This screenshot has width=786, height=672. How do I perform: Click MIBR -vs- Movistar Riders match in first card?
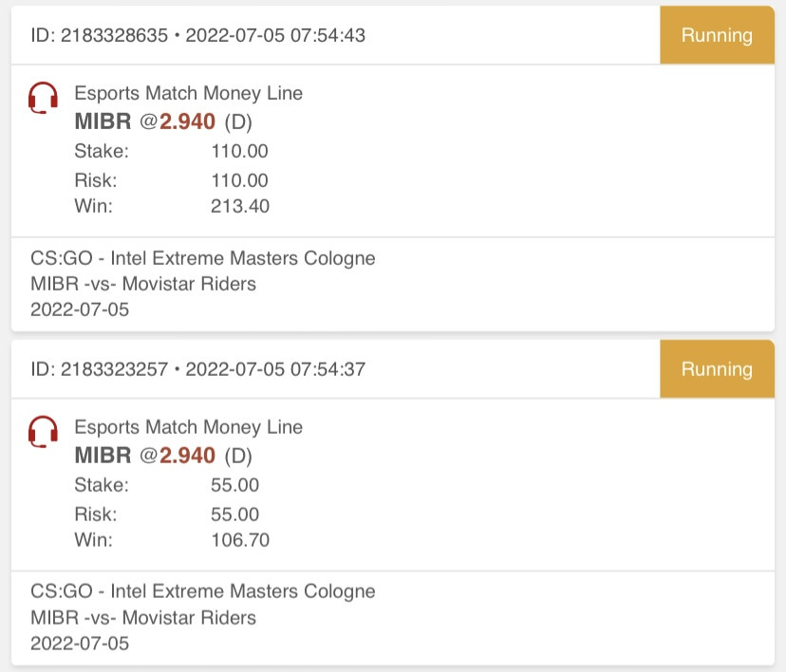(143, 284)
